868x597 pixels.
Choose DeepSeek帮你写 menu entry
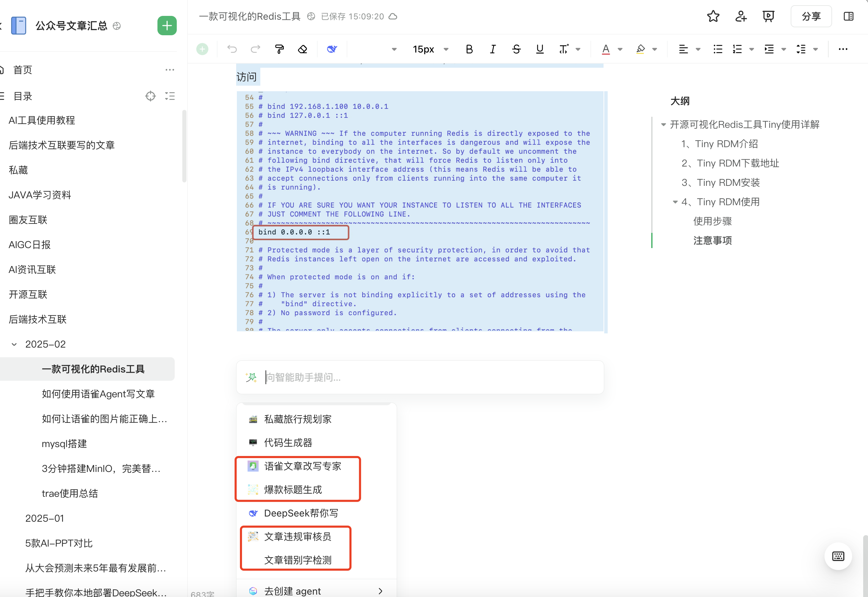(x=301, y=513)
